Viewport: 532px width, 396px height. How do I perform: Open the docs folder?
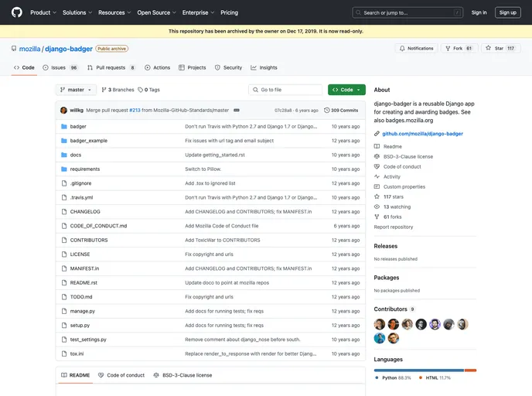[76, 155]
